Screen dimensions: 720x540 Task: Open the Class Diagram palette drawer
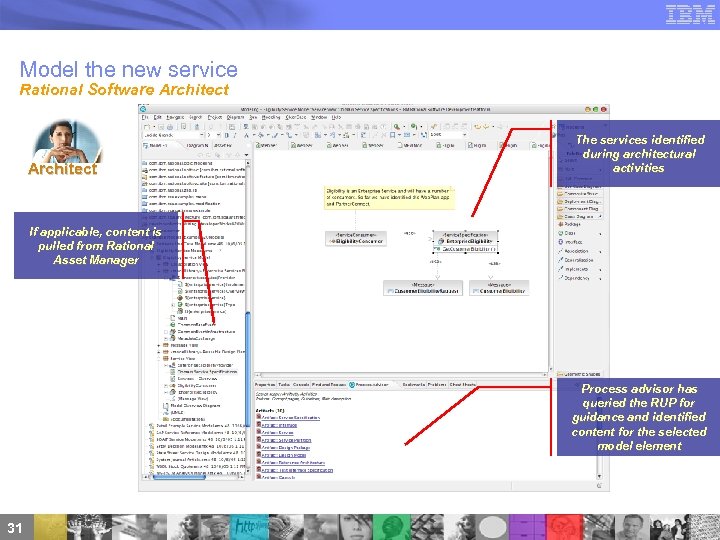point(579,216)
